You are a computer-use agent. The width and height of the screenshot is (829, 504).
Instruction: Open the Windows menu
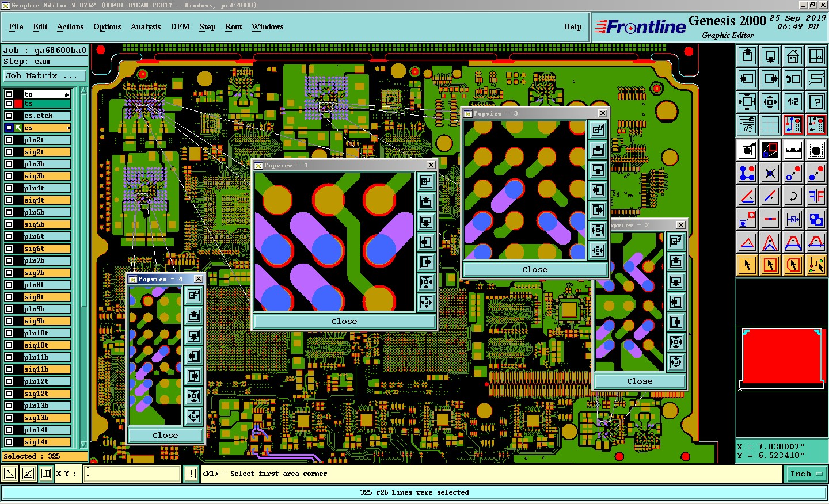[268, 26]
